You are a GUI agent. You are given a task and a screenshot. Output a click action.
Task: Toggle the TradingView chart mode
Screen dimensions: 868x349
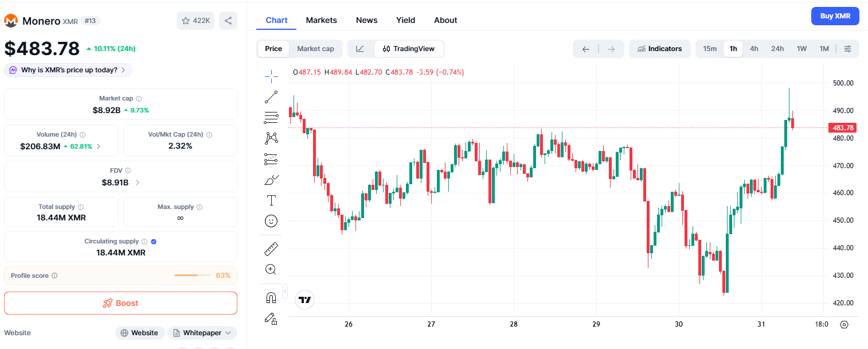click(409, 49)
